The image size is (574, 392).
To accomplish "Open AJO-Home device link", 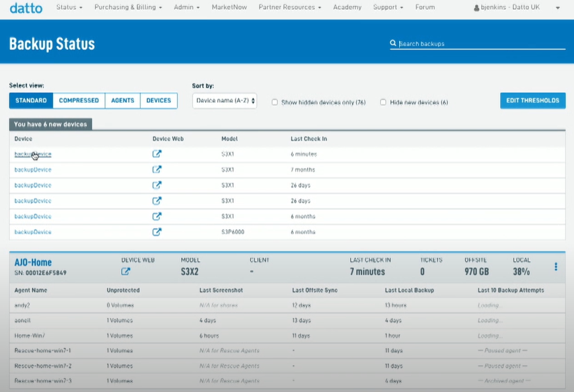I will pyautogui.click(x=33, y=262).
